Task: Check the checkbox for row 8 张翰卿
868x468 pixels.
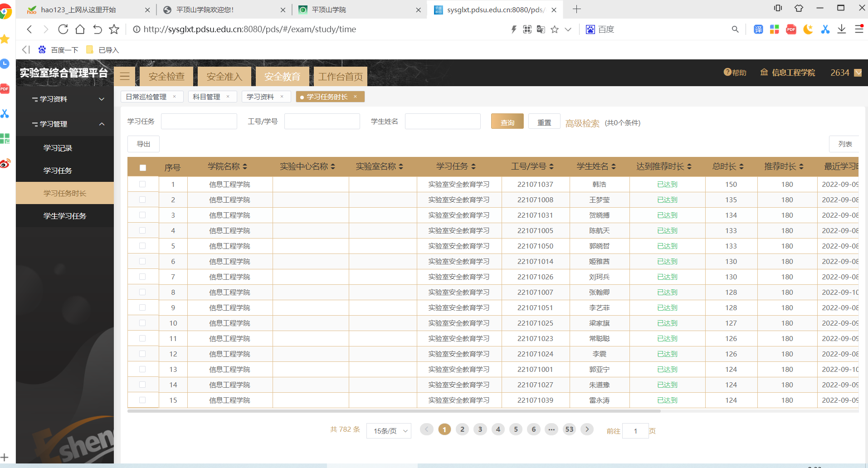Action: pyautogui.click(x=142, y=292)
